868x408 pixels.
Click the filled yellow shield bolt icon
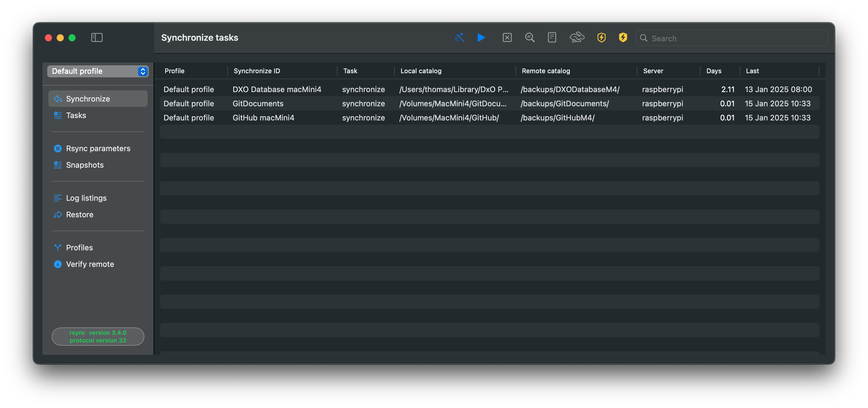[623, 37]
